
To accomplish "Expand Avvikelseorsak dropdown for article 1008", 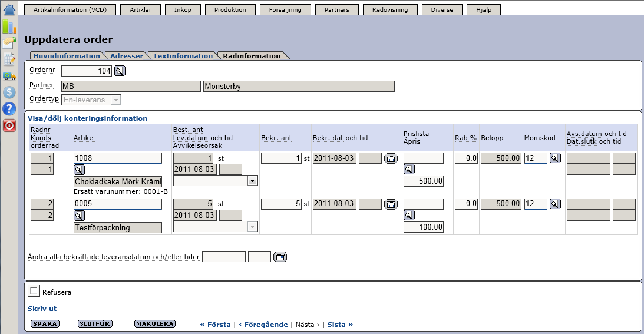I will [215, 181].
